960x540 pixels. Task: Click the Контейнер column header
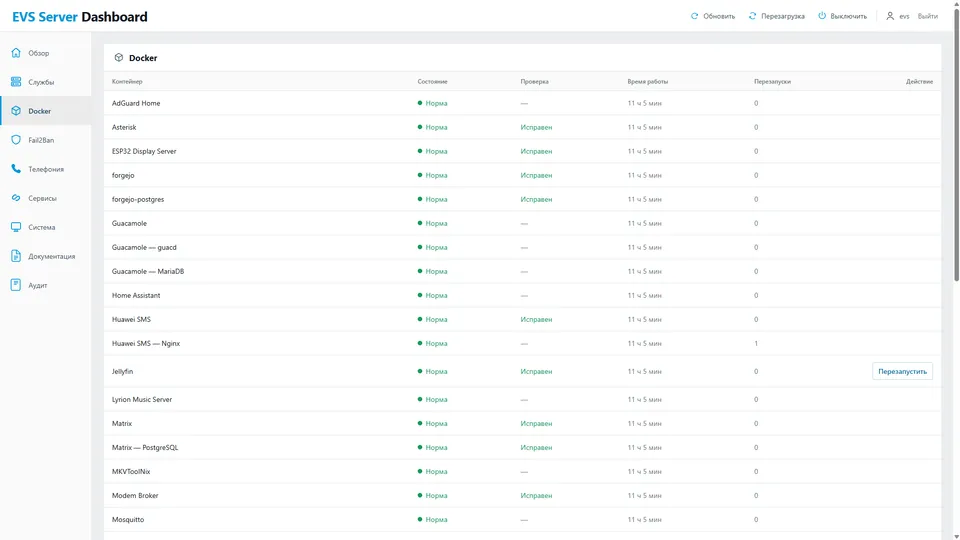tap(127, 81)
